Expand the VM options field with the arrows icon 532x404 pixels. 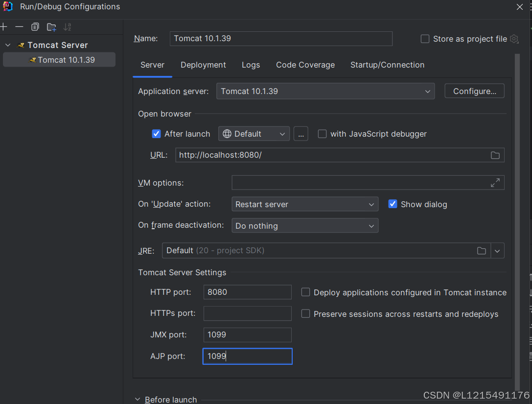[x=495, y=183]
